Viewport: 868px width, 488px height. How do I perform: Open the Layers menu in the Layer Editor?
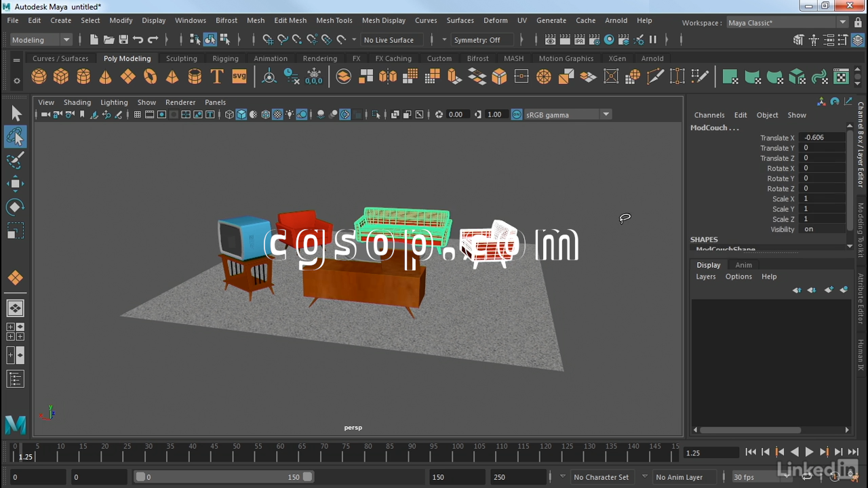coord(706,277)
